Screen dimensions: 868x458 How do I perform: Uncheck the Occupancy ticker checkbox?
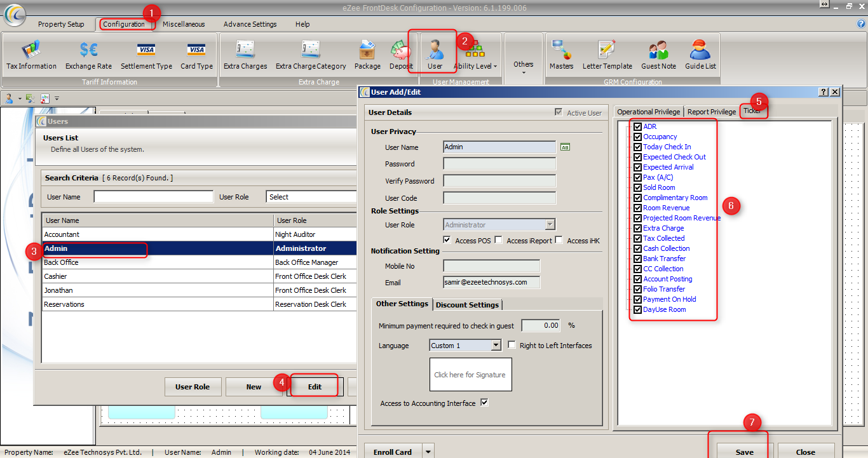pyautogui.click(x=638, y=137)
